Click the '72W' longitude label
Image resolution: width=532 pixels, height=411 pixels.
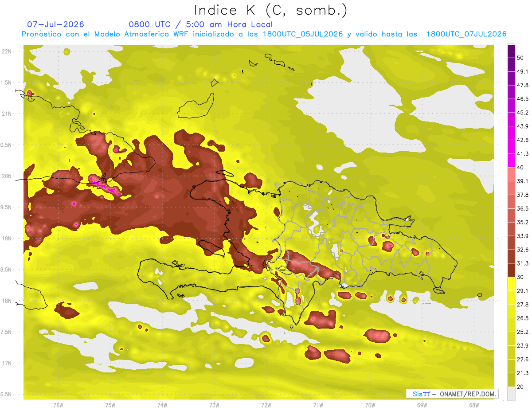click(266, 405)
